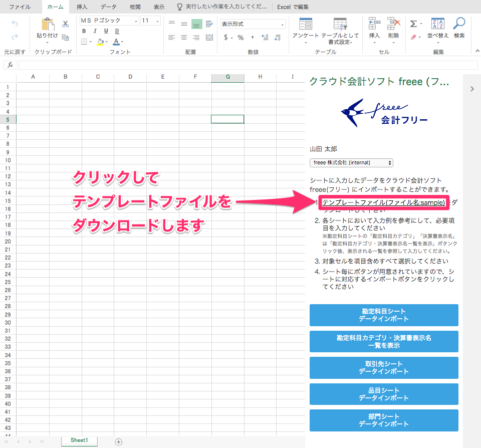The width and height of the screenshot is (481, 448).
Task: Apply percent style format
Action: (x=241, y=38)
